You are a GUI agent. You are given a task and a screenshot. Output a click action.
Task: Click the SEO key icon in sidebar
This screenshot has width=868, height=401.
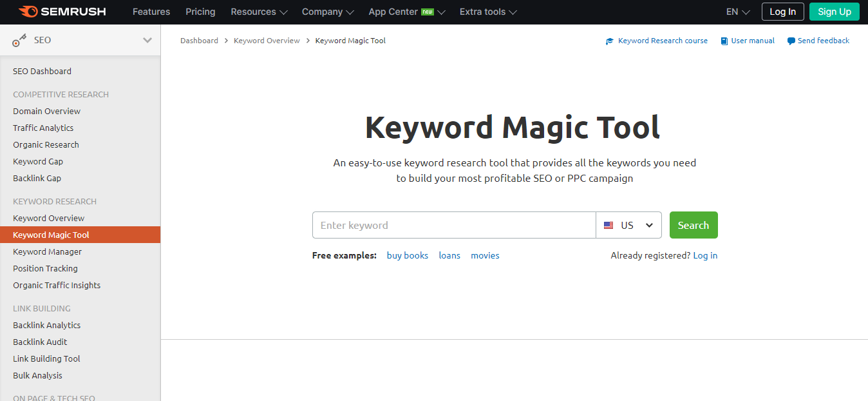point(19,41)
